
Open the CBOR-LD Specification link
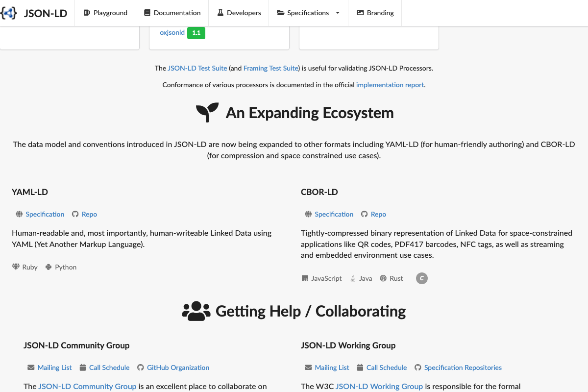pos(334,214)
